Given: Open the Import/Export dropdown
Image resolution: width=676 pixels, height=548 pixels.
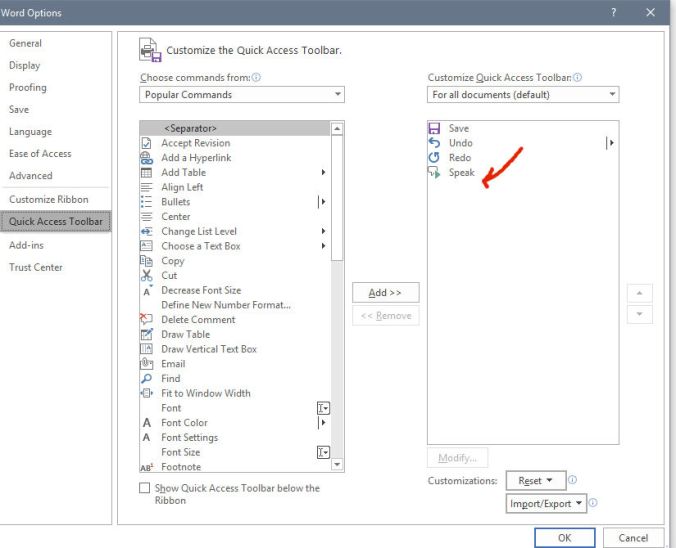Looking at the screenshot, I should tap(546, 504).
